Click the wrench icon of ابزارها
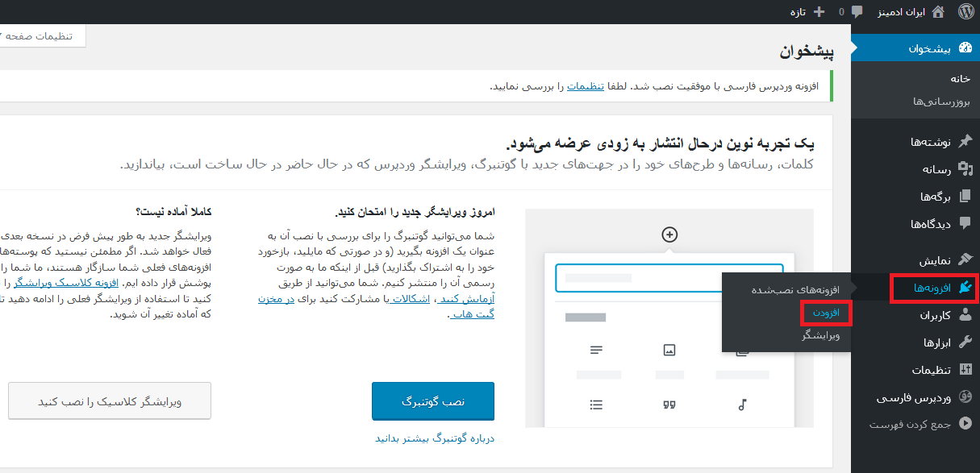 tap(966, 343)
